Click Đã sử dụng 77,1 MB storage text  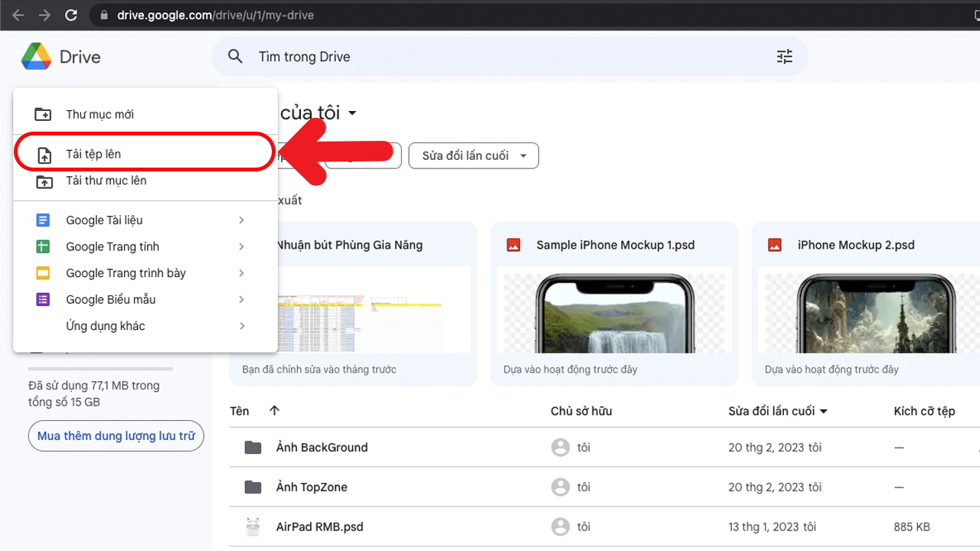point(93,393)
